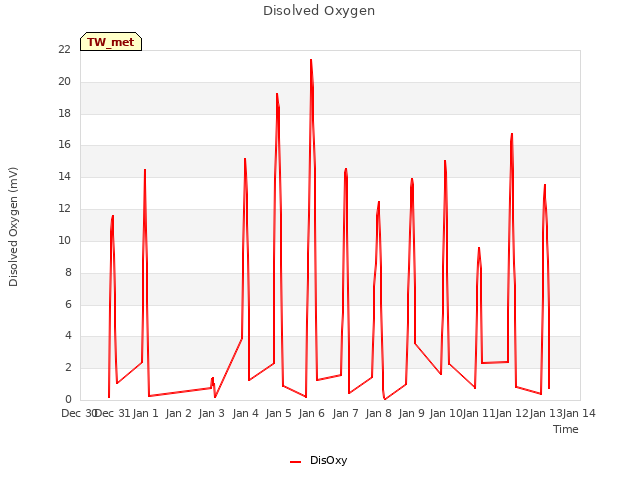The height and width of the screenshot is (480, 640).
Task: Click the Jan 12 peak near 17 mV
Action: point(512,134)
